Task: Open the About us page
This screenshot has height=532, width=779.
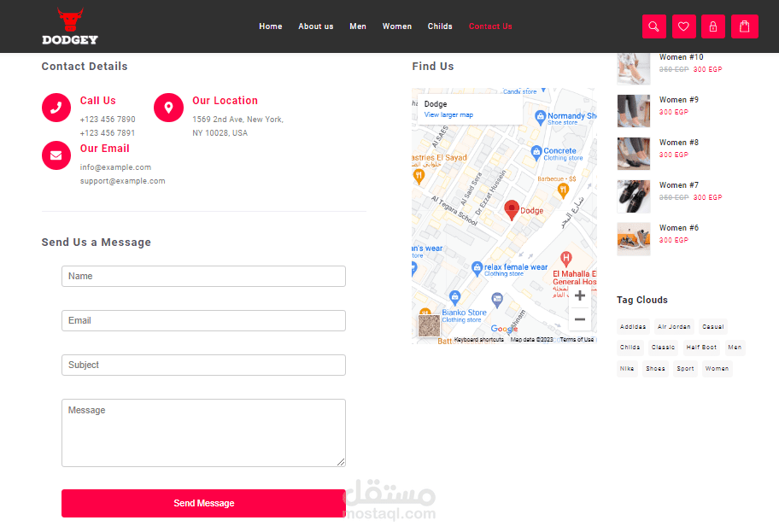Action: 315,26
